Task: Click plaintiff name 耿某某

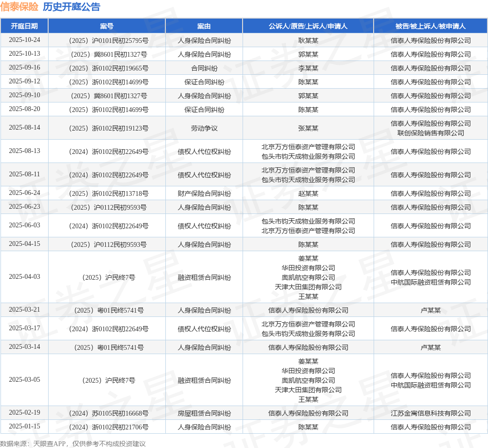Action: click(x=308, y=41)
